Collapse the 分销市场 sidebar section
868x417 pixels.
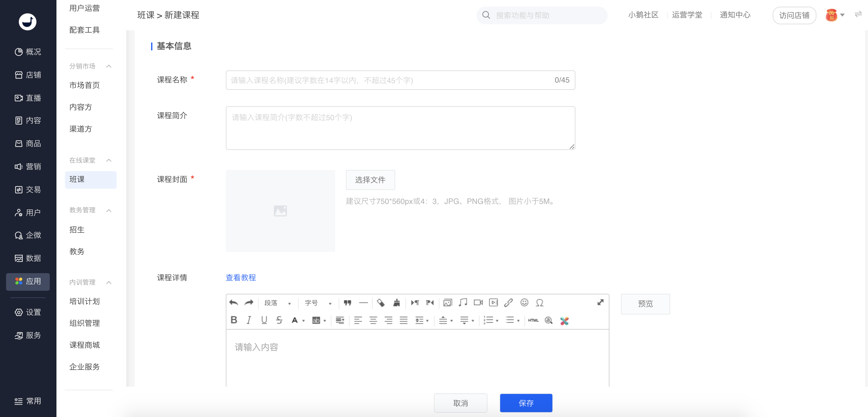(x=109, y=66)
